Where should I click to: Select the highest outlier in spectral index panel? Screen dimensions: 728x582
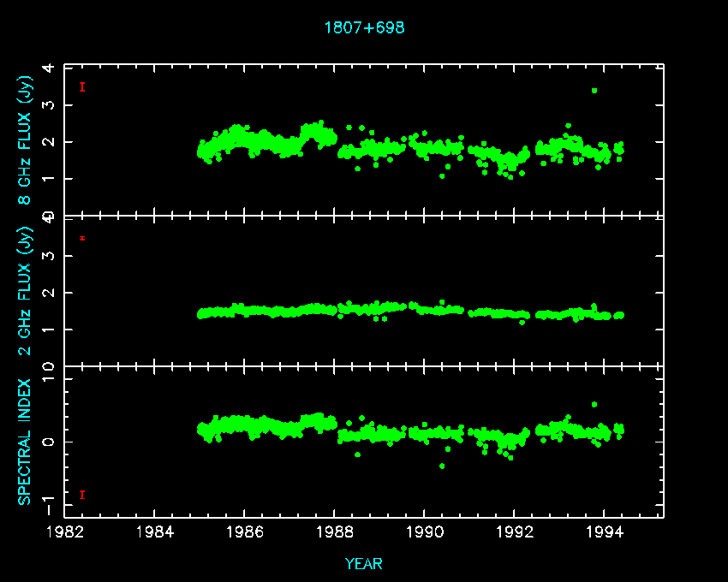pos(594,404)
